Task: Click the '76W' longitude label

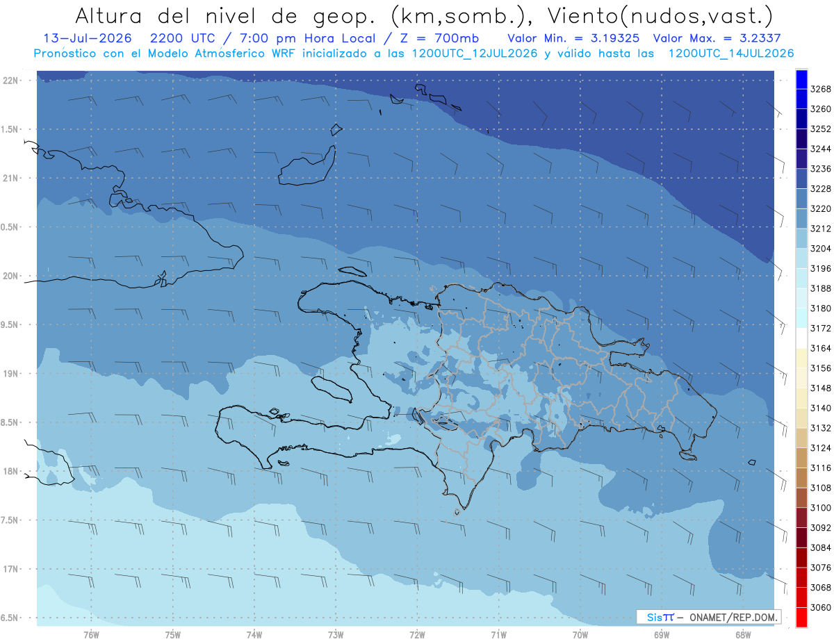Action: pyautogui.click(x=91, y=634)
